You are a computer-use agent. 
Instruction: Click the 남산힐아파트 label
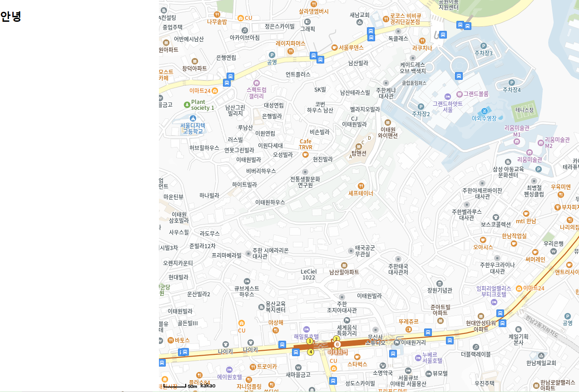click(x=344, y=272)
